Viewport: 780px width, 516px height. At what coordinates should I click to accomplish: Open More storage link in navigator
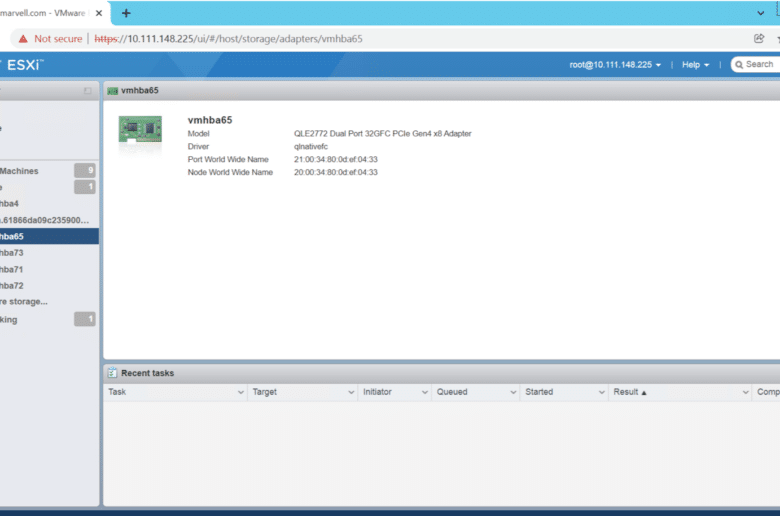(x=24, y=302)
